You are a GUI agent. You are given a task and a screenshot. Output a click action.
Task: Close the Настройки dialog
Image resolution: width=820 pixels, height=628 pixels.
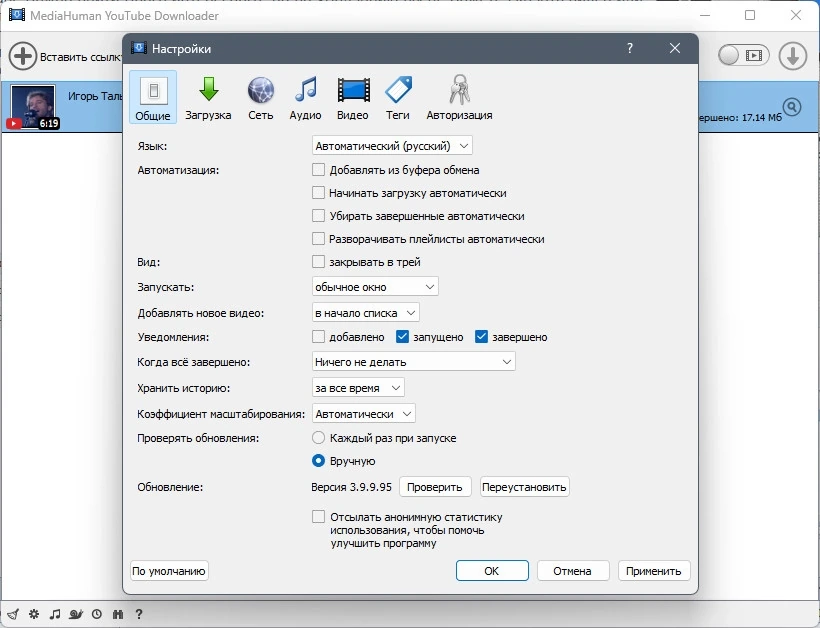click(675, 48)
